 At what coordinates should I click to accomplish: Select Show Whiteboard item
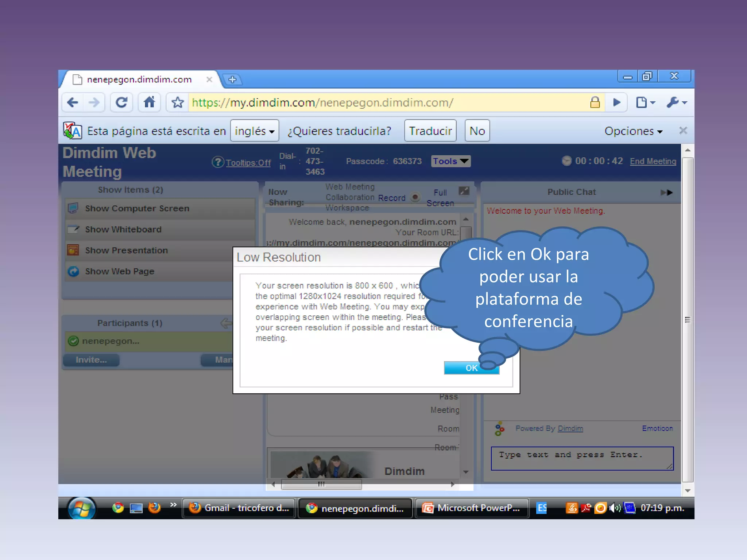160,229
